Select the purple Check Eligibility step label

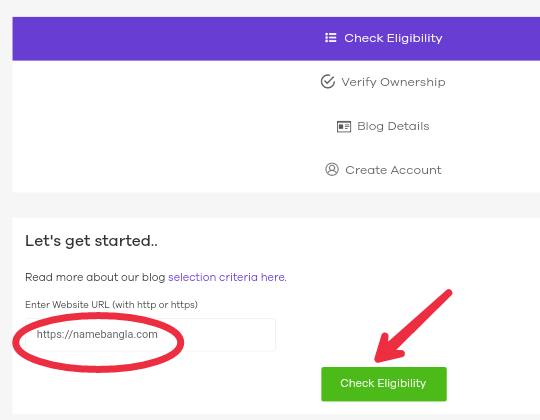[393, 38]
